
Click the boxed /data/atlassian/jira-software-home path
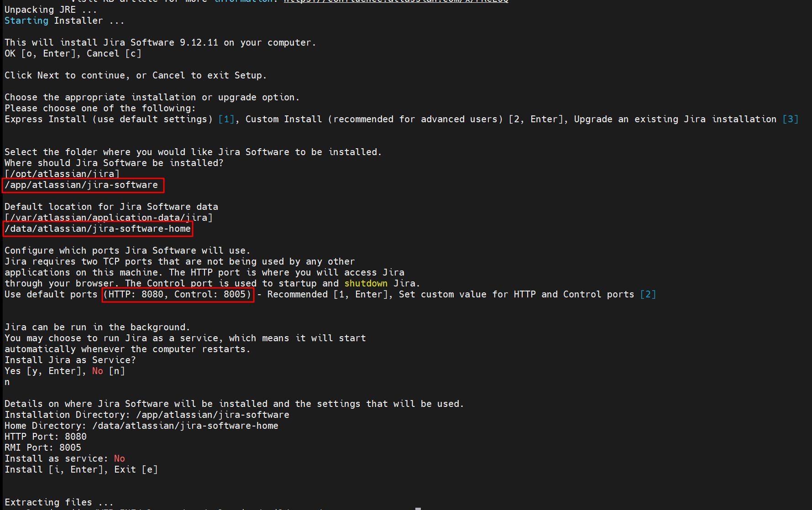point(98,229)
